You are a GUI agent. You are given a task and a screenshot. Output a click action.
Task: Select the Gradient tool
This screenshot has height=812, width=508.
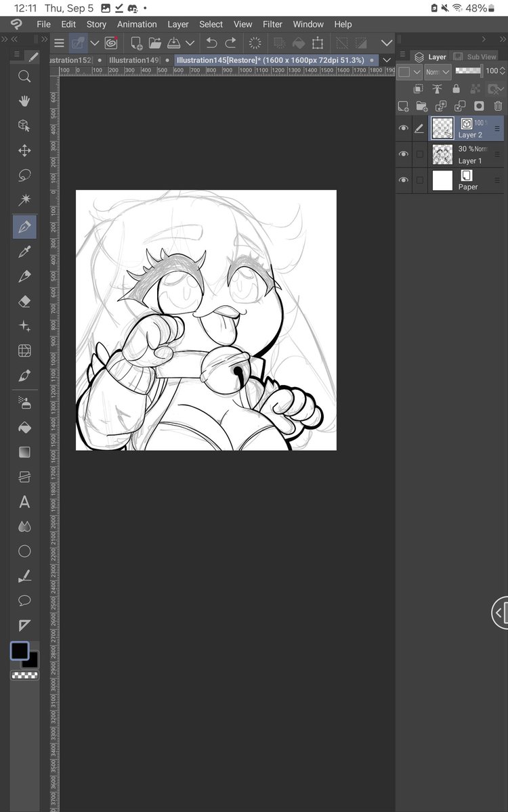click(x=24, y=452)
